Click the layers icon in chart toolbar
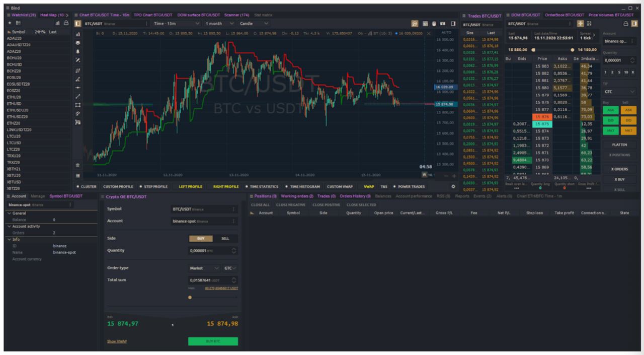The height and width of the screenshot is (355, 644). click(x=78, y=43)
